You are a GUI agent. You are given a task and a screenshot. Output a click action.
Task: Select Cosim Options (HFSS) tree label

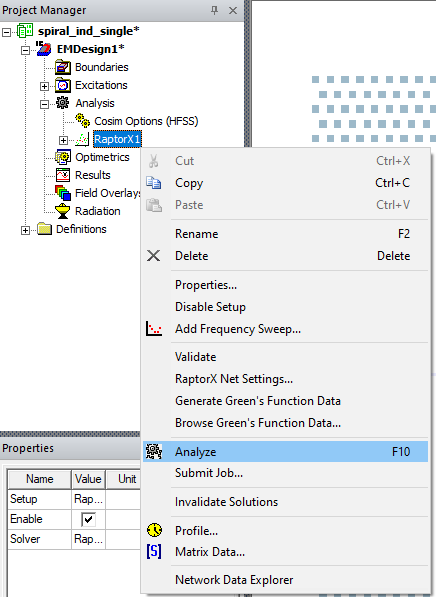click(146, 121)
